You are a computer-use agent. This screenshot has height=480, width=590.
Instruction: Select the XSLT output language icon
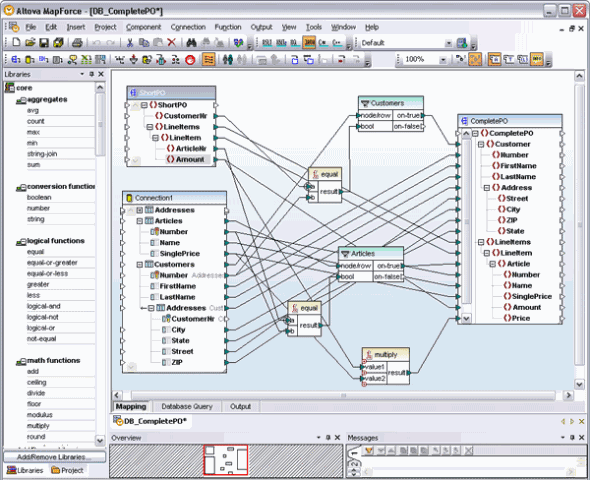(x=267, y=42)
